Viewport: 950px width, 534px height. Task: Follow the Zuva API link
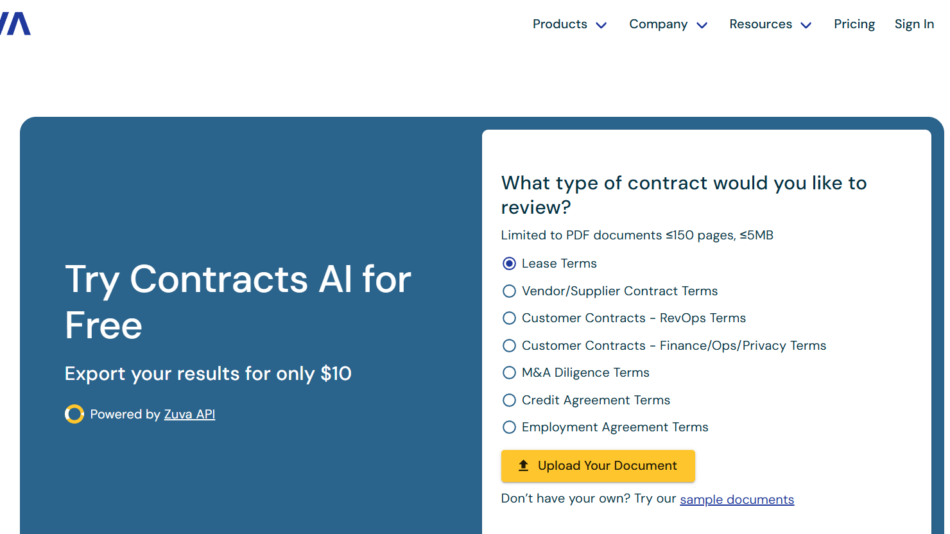point(189,414)
